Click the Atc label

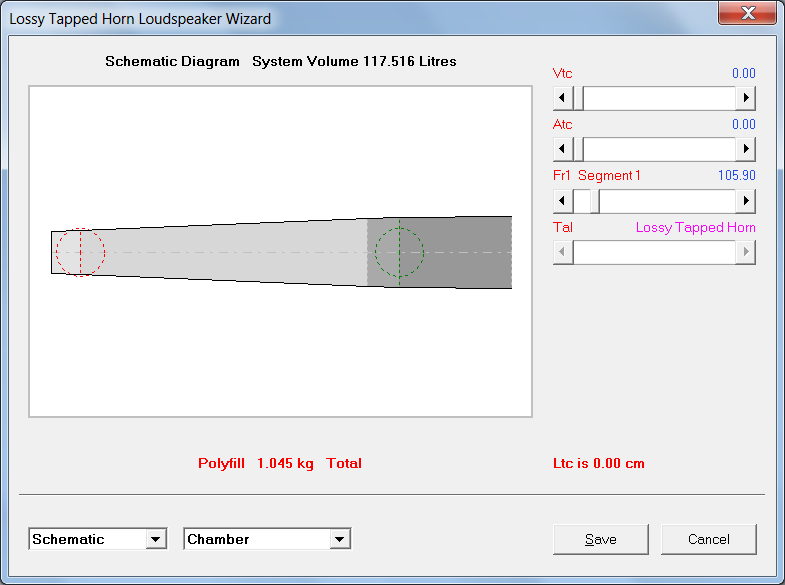click(x=563, y=124)
